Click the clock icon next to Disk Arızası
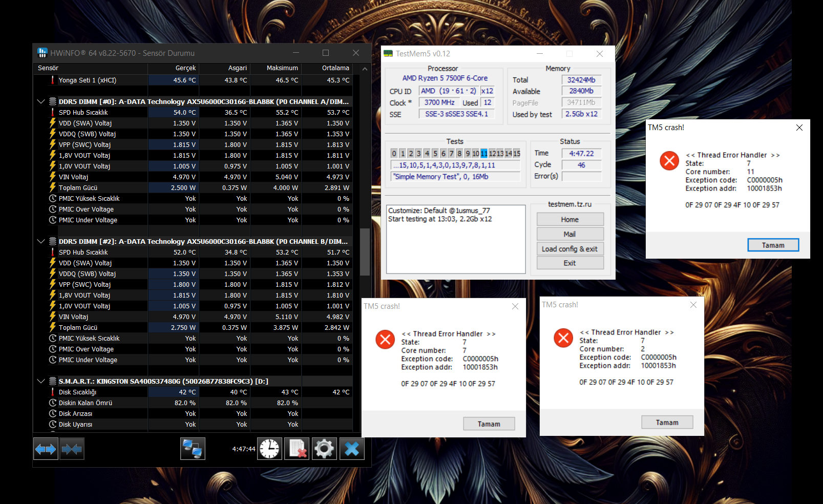Image resolution: width=823 pixels, height=504 pixels. (52, 413)
